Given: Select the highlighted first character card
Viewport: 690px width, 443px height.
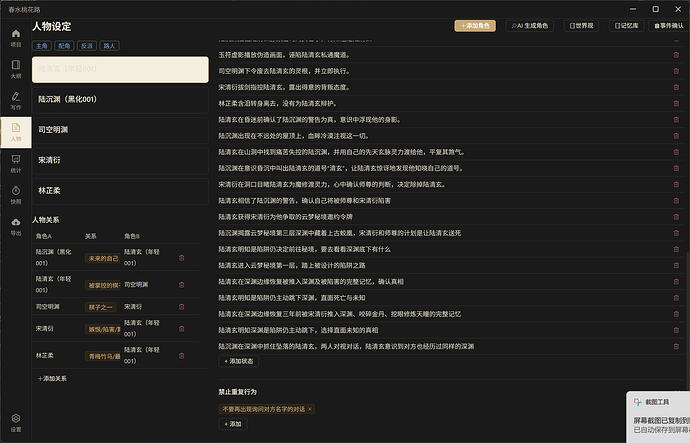Looking at the screenshot, I should tap(120, 69).
